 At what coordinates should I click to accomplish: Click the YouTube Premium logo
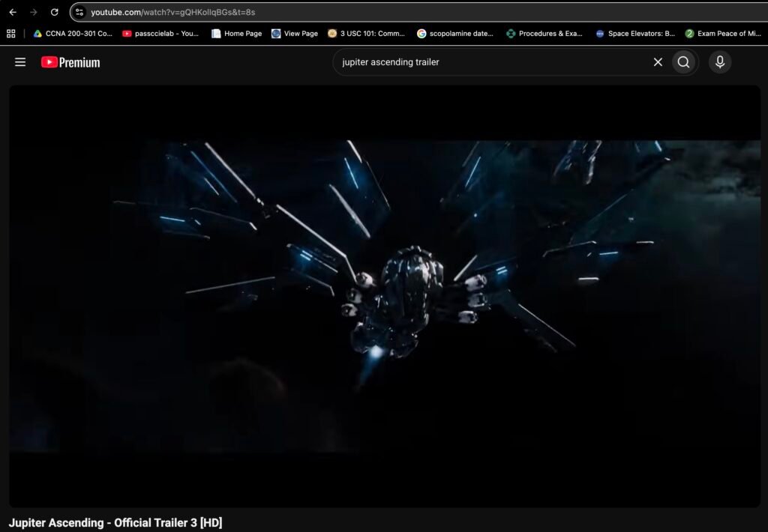pos(70,62)
